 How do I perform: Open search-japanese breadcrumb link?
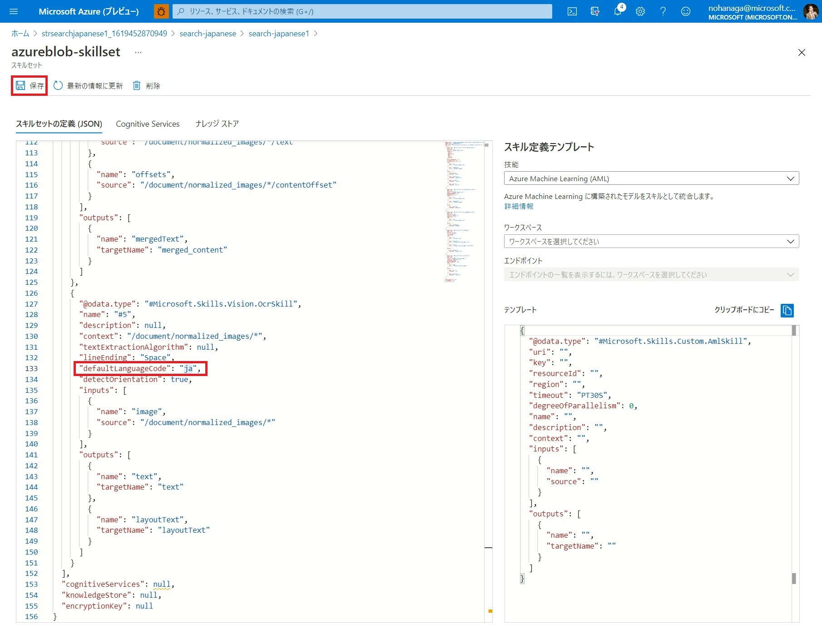(208, 34)
